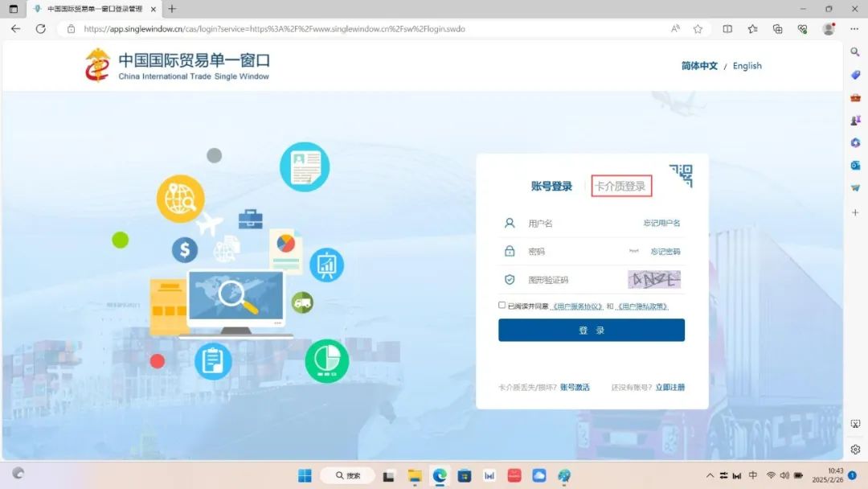Click the Read aloud icon
This screenshot has width=868, height=489.
click(x=675, y=29)
